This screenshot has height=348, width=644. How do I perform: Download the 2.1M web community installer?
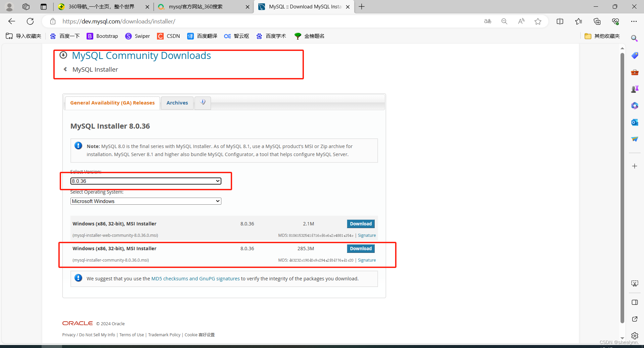361,224
